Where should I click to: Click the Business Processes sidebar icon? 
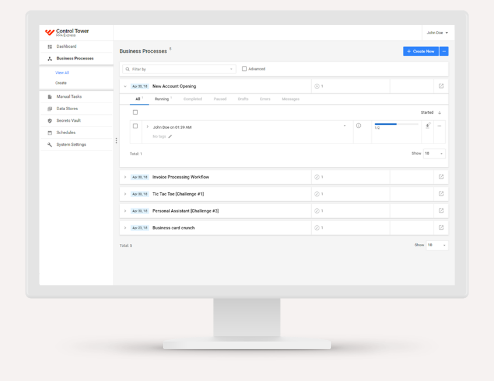[50, 59]
